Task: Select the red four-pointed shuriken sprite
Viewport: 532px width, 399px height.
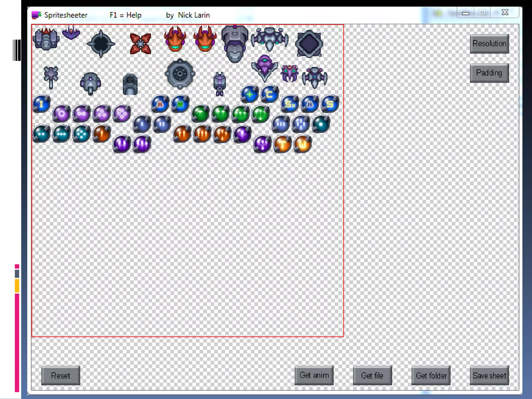Action: [x=141, y=44]
